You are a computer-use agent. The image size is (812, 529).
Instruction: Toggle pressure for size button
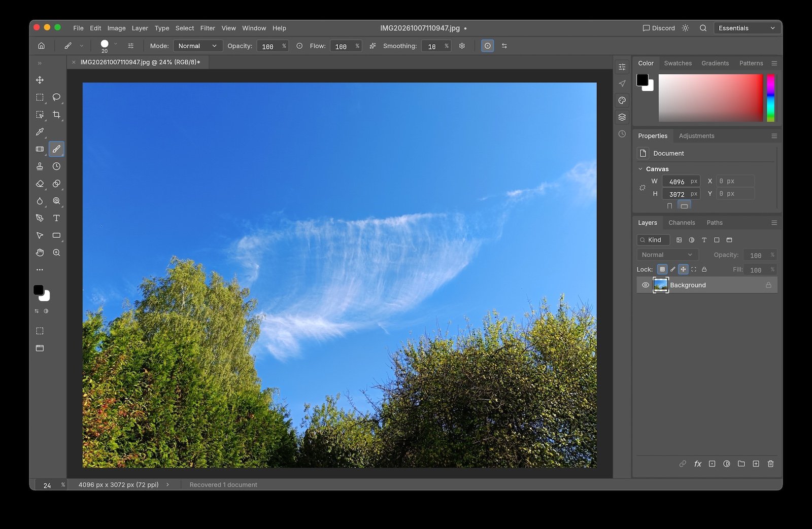click(x=487, y=46)
